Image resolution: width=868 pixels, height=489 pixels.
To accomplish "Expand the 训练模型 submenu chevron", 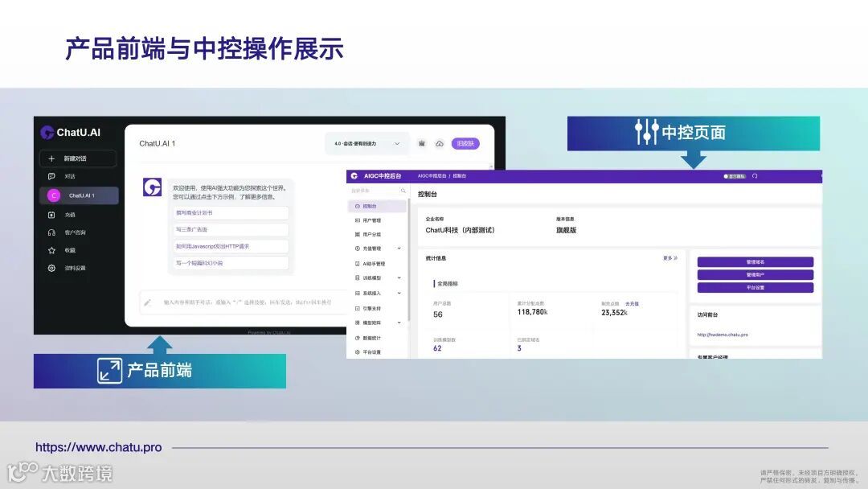I will point(399,278).
